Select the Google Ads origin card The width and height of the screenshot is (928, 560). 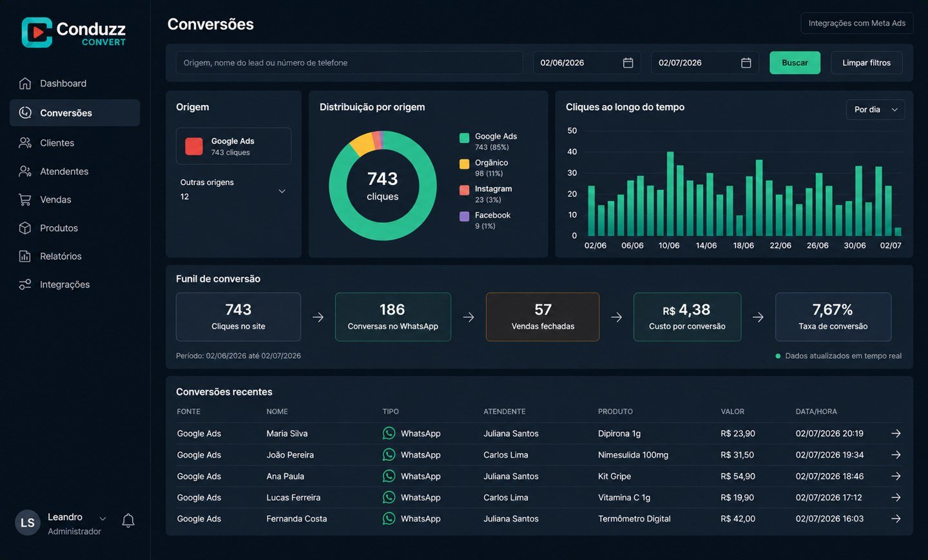point(233,146)
